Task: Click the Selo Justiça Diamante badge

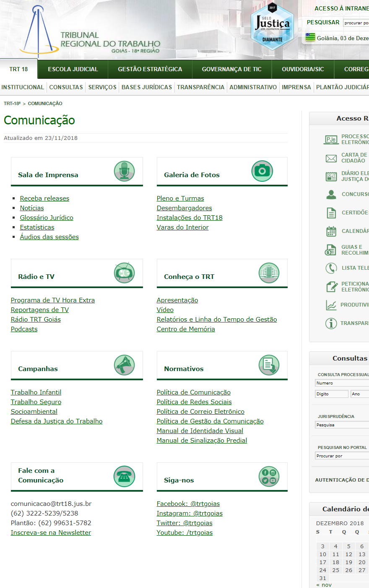Action: [272, 26]
